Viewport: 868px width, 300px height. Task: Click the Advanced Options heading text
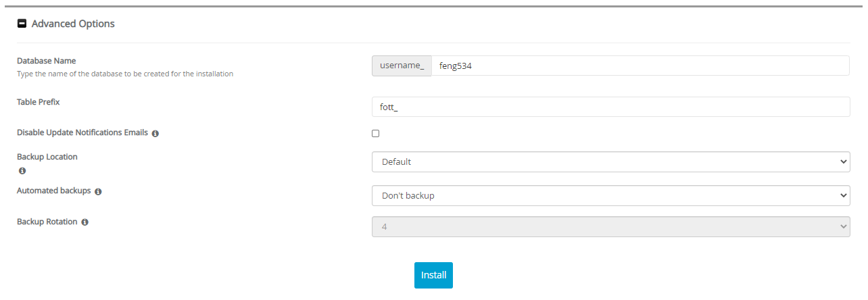pos(73,24)
